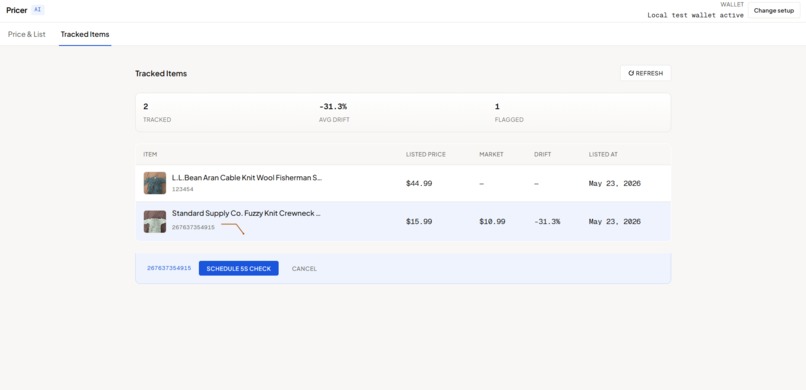The height and width of the screenshot is (390, 806).
Task: Open the Tracked Items tab
Action: 85,34
